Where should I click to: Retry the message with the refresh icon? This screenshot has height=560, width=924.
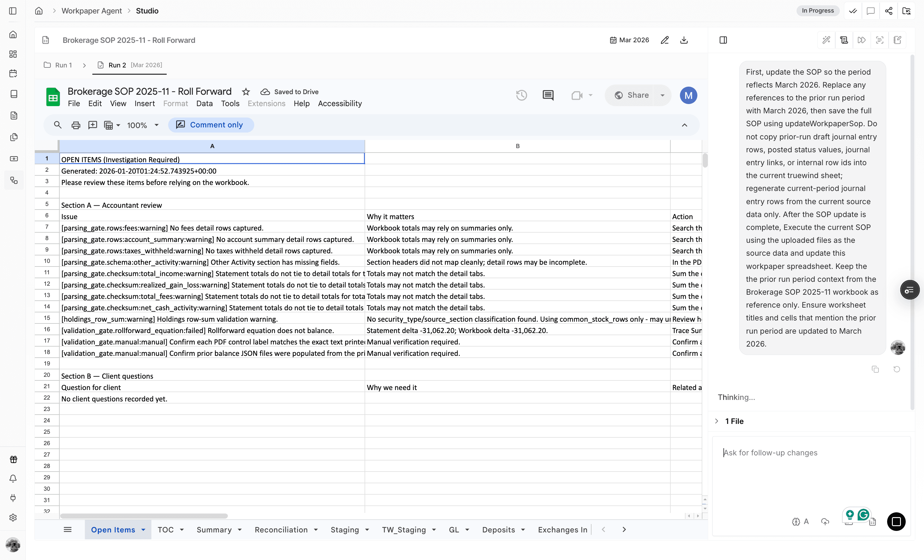(x=897, y=369)
